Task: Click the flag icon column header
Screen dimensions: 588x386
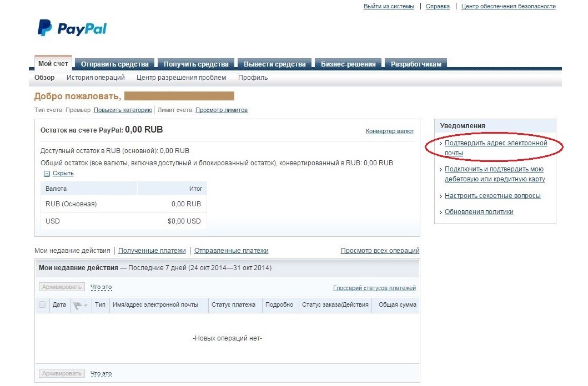Action: pyautogui.click(x=77, y=305)
